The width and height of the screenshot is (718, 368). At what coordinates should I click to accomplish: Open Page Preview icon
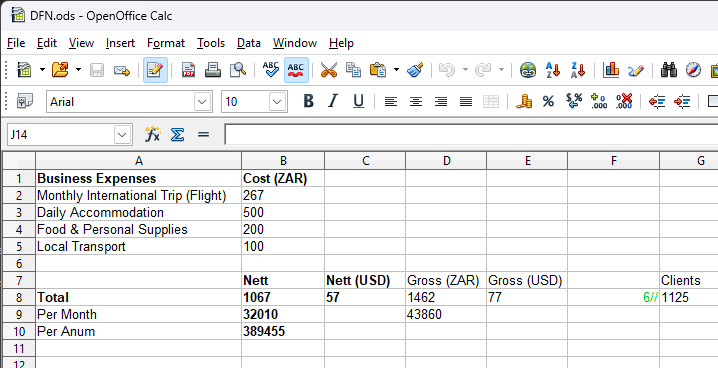coord(238,70)
